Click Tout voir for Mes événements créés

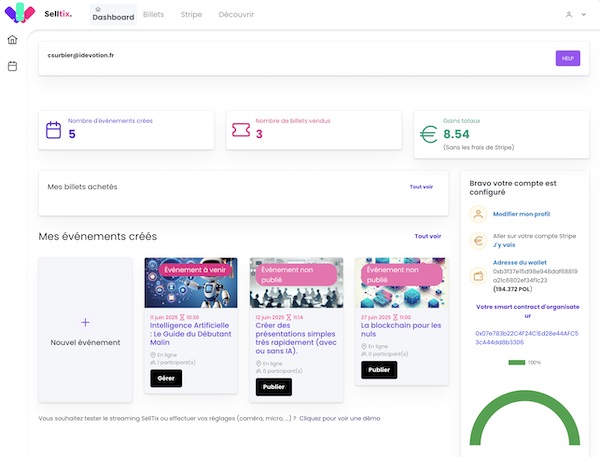[x=427, y=236]
